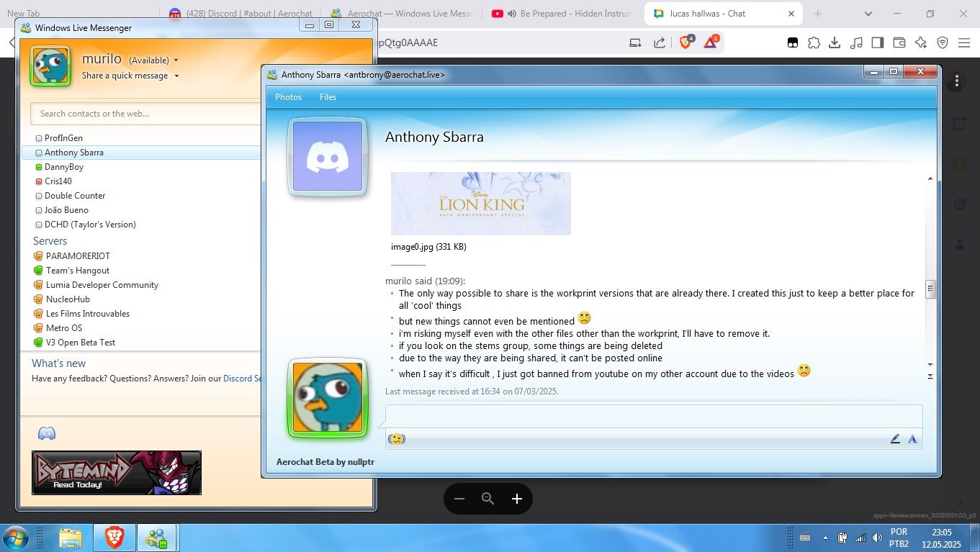Open the Lumia Developer Community server
Image resolution: width=980 pixels, height=552 pixels.
[x=102, y=285]
